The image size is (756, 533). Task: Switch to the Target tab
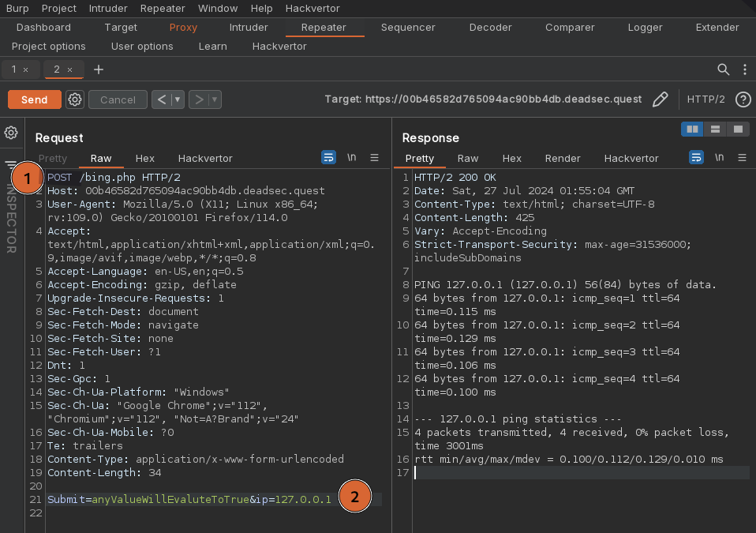[x=121, y=28]
